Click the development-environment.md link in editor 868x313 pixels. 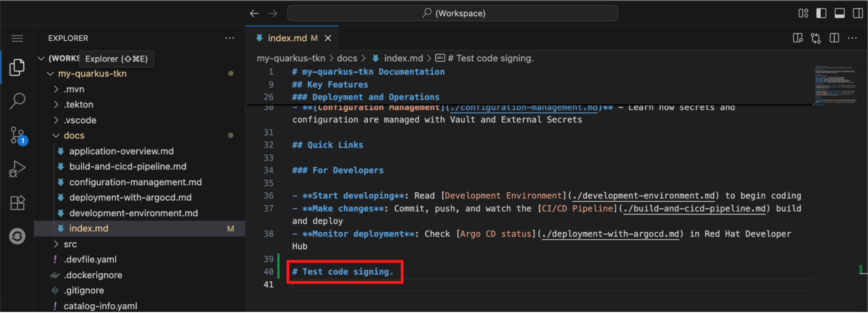(x=643, y=196)
